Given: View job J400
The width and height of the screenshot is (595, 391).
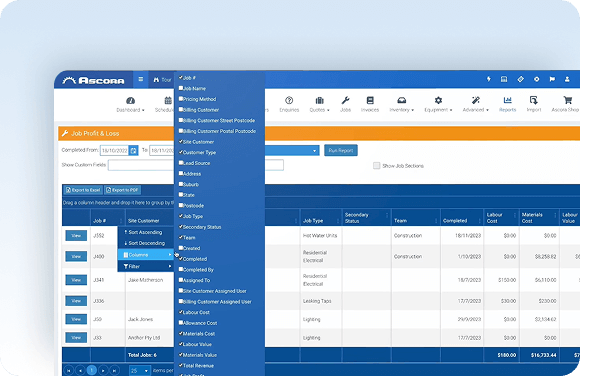Looking at the screenshot, I should [76, 256].
